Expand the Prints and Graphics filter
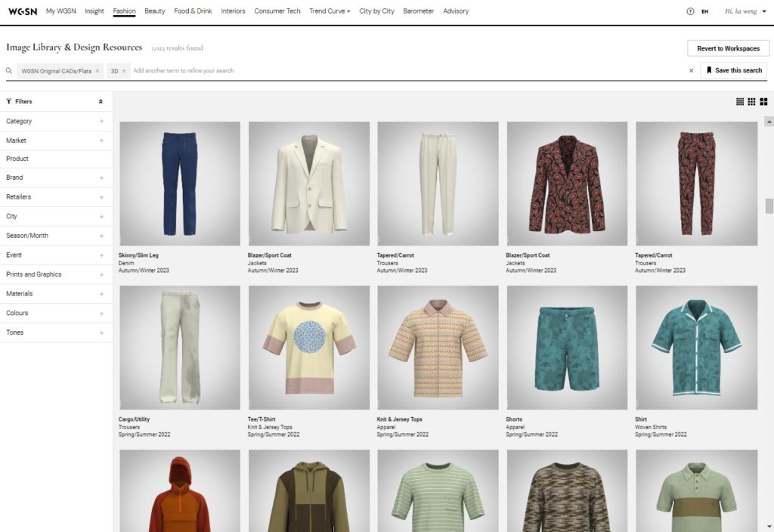Screen dimensions: 774x532 102,274
